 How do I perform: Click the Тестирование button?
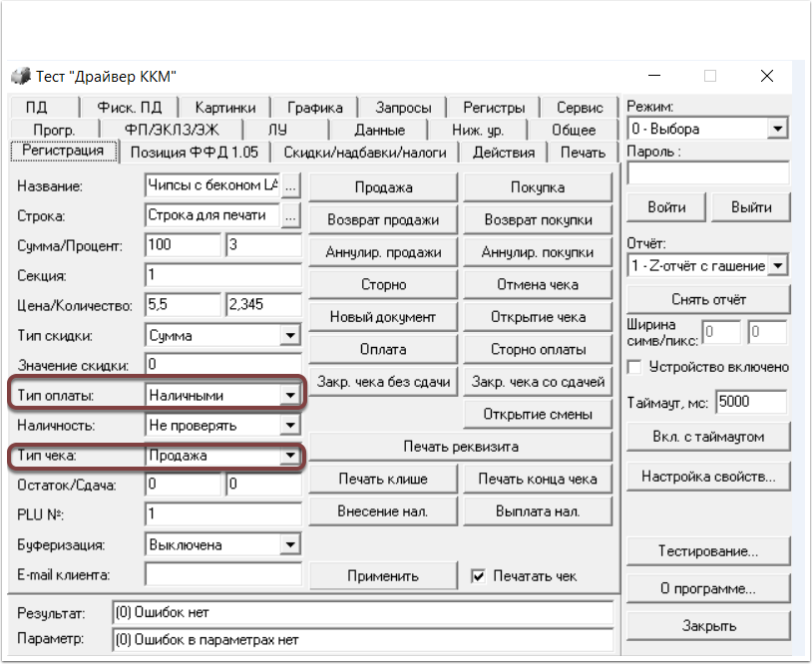708,551
